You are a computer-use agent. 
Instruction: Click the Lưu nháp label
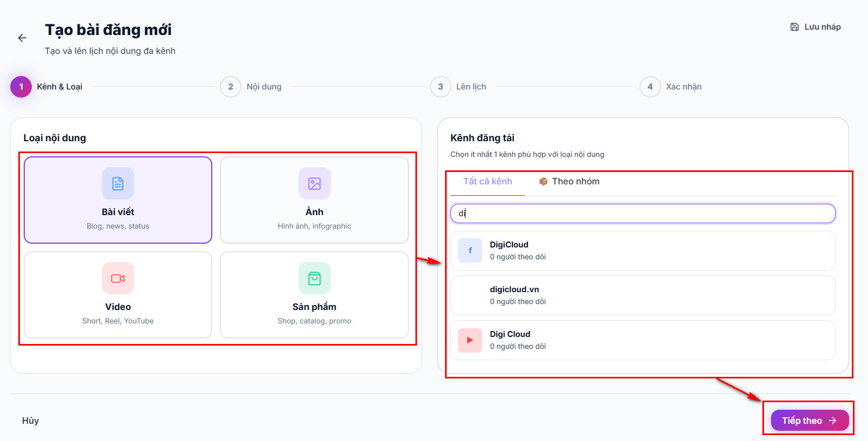point(823,27)
